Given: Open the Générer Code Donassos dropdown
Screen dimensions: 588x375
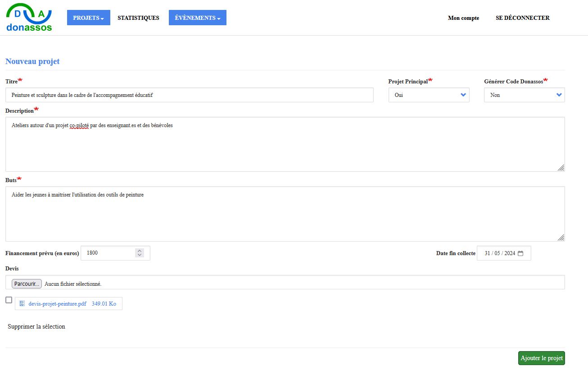Looking at the screenshot, I should point(524,95).
